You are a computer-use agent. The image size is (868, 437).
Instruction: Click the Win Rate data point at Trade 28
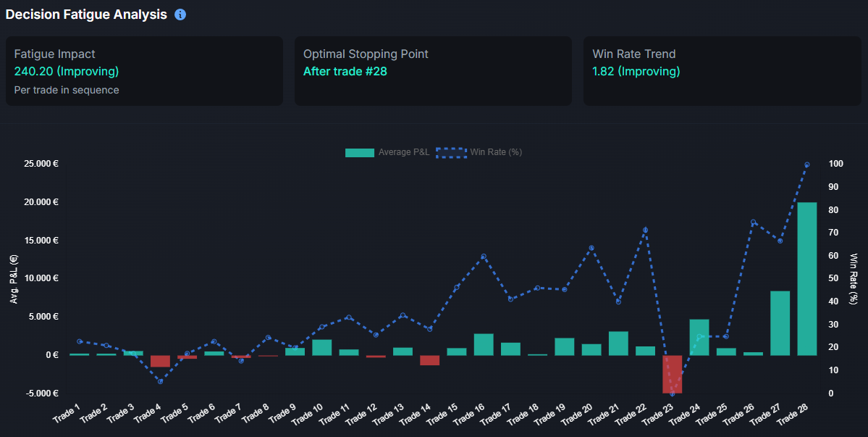[x=808, y=164]
